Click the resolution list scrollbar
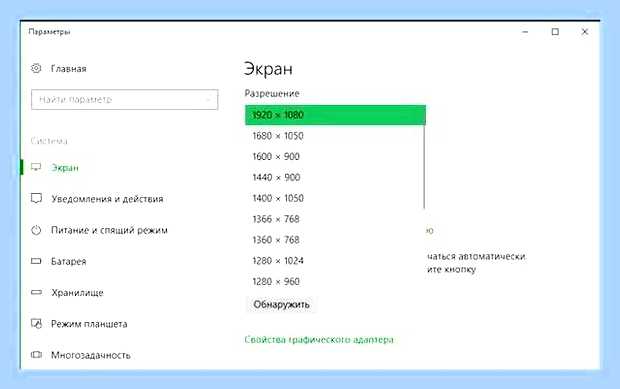 [x=424, y=167]
